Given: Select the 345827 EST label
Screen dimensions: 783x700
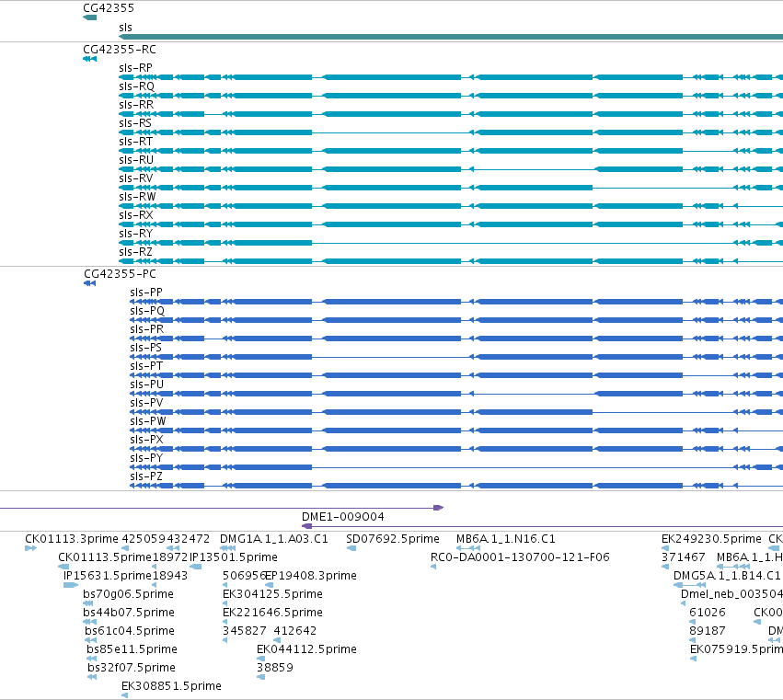Looking at the screenshot, I should tap(245, 631).
